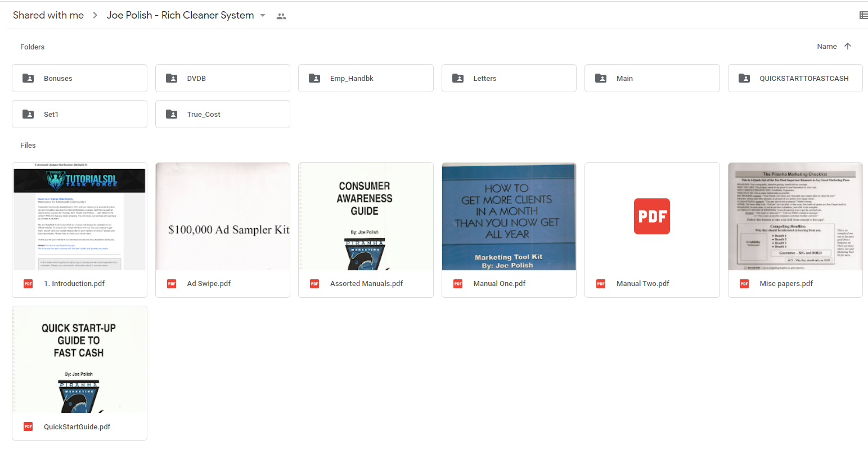868x449 pixels.
Task: Click PDF icon beside Manual Two.pdf
Action: coord(601,284)
